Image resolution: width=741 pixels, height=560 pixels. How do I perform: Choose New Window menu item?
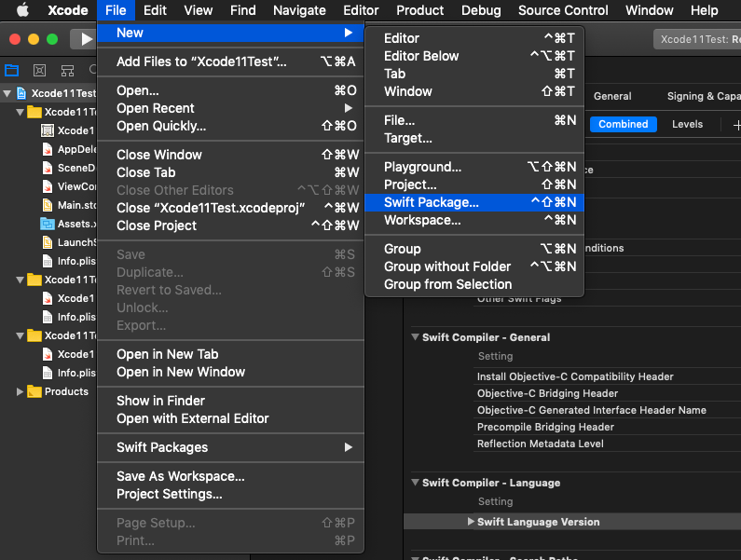click(474, 91)
